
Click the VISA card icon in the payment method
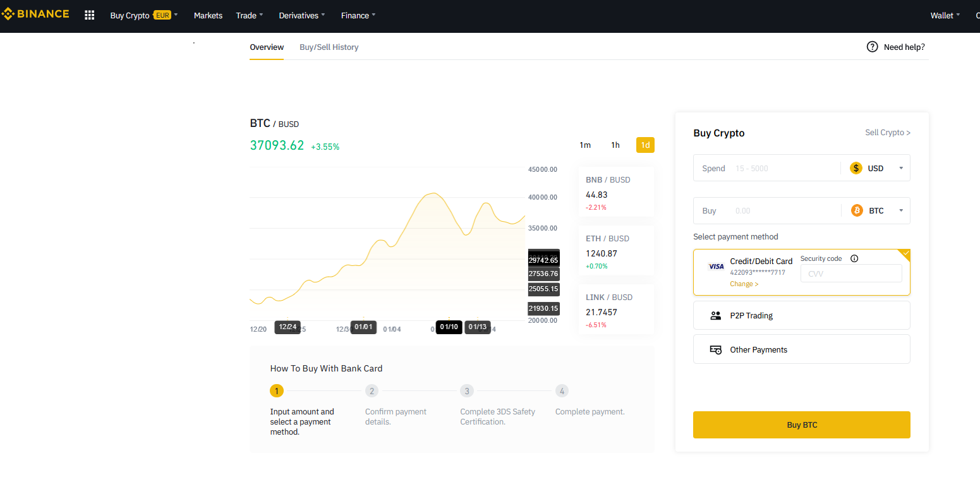[x=715, y=266]
